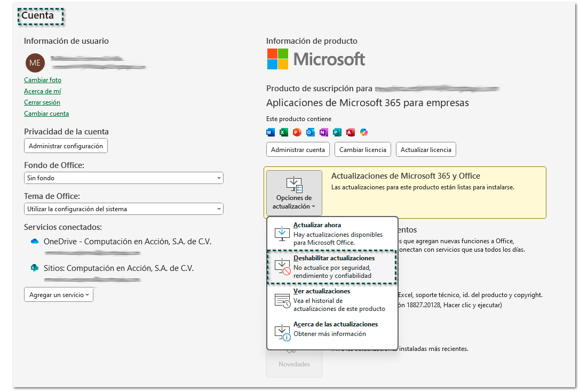This screenshot has width=580, height=392.
Task: Click the Privacidad de la cuenta heading
Action: click(66, 132)
